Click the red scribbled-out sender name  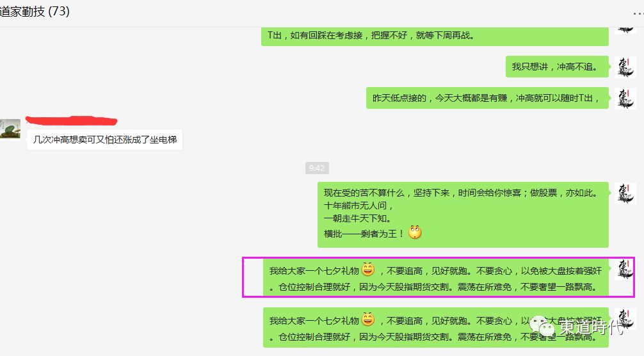click(x=72, y=120)
